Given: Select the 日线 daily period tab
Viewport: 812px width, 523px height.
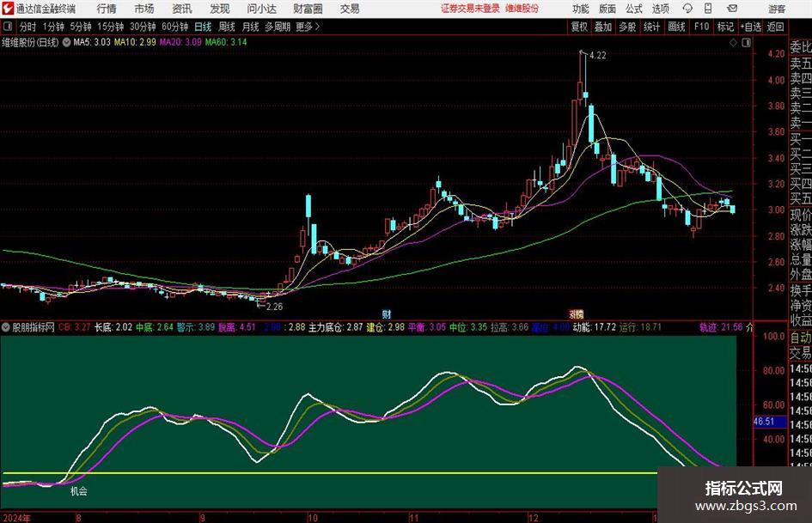Looking at the screenshot, I should click(x=203, y=27).
